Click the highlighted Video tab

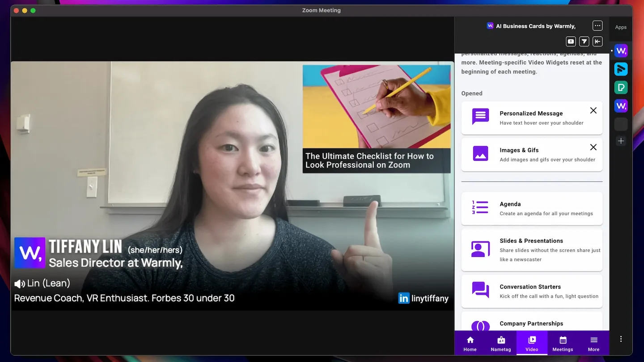coord(532,343)
